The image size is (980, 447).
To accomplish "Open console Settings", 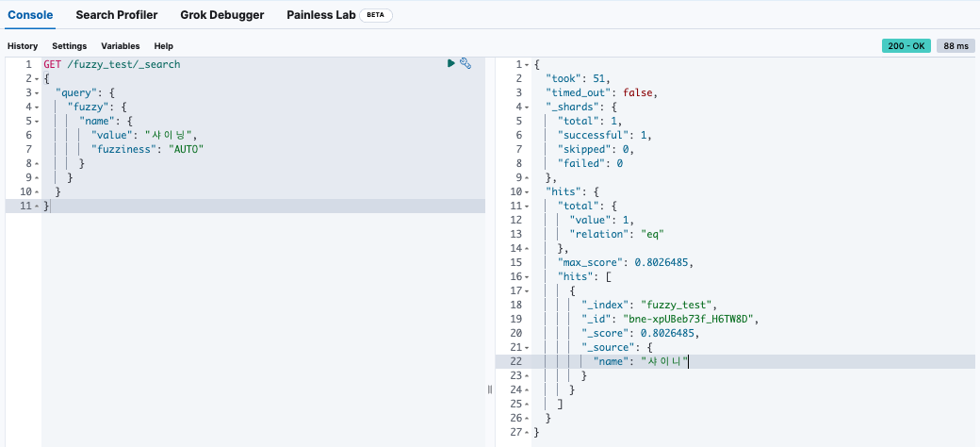I will tap(69, 46).
